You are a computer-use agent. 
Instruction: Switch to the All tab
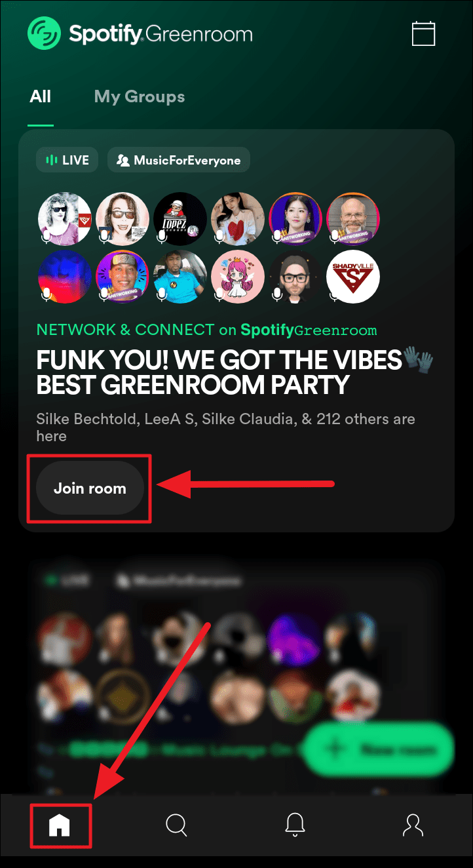pyautogui.click(x=41, y=97)
